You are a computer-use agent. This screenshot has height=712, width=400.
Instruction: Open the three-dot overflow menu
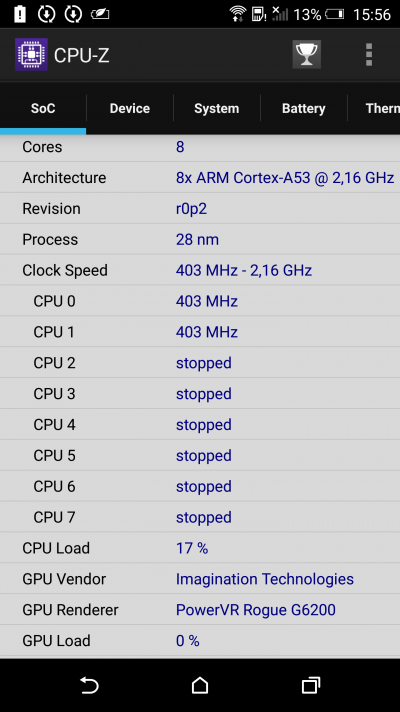(369, 55)
